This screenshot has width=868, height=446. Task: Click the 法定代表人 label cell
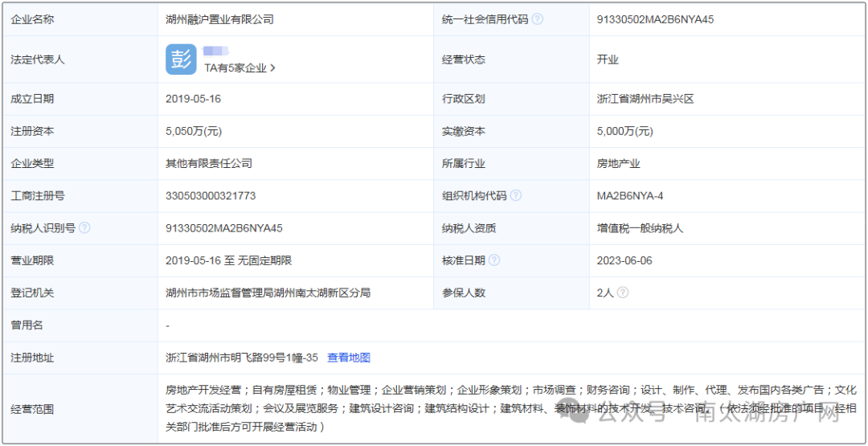click(80, 59)
